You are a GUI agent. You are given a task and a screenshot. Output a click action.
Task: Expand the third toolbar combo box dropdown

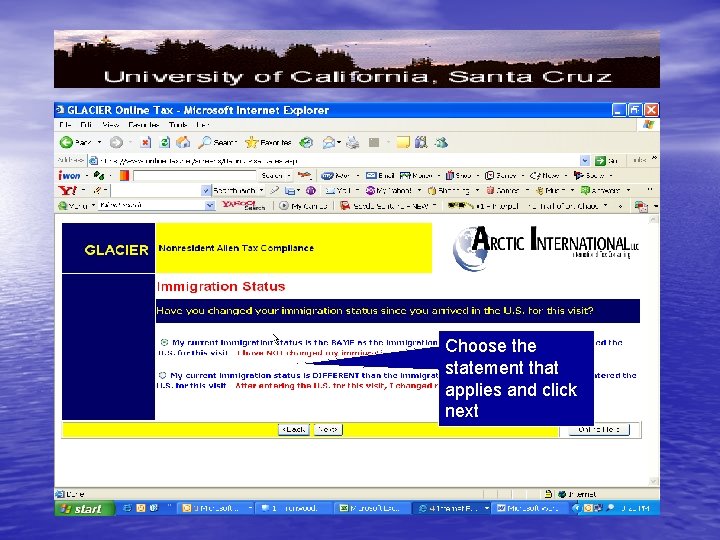pyautogui.click(x=210, y=205)
